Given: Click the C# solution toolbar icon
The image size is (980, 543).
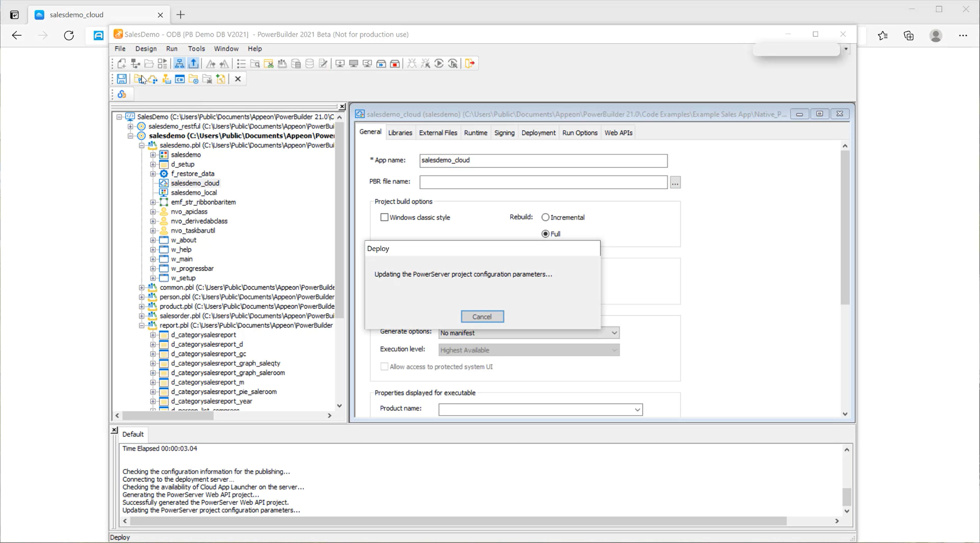Looking at the screenshot, I should (x=180, y=79).
